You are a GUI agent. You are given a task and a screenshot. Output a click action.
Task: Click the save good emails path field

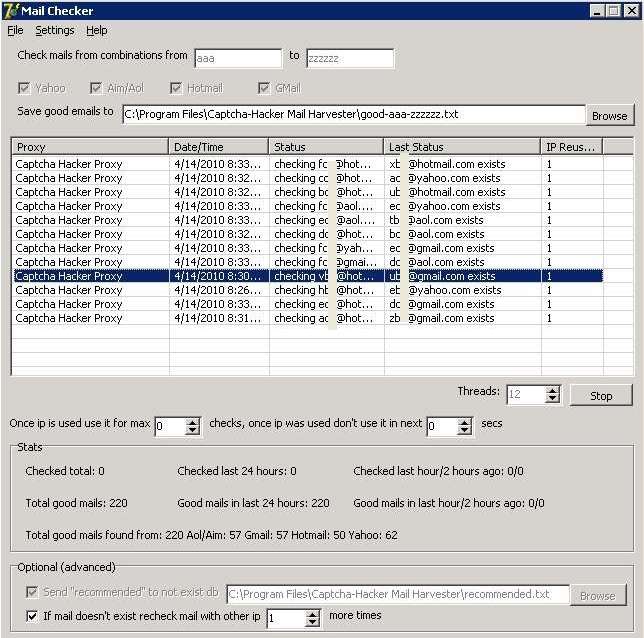pyautogui.click(x=354, y=114)
